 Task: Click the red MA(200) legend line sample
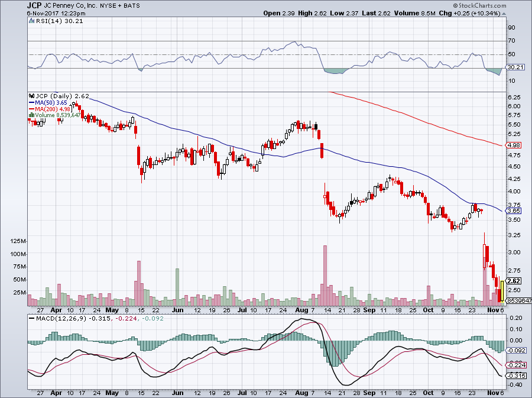click(31, 109)
